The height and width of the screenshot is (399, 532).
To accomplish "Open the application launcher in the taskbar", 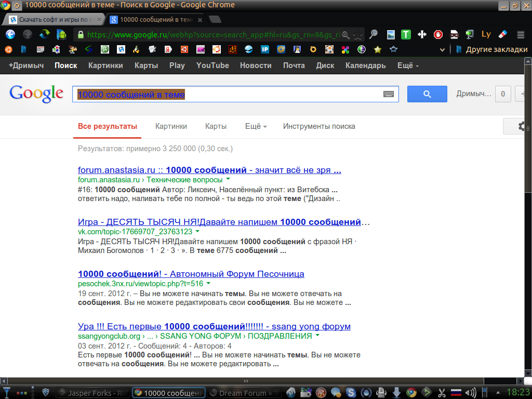I will point(6,393).
